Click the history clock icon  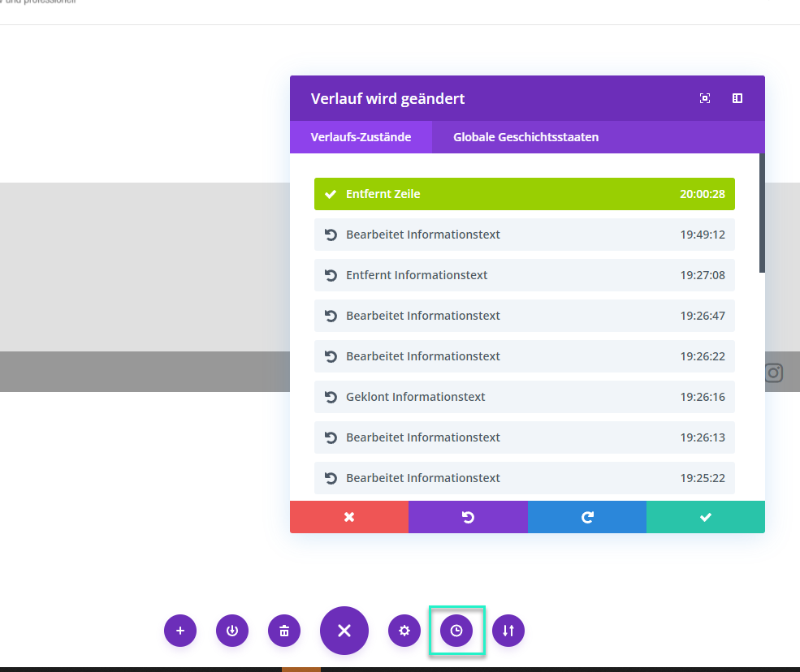[x=456, y=631]
